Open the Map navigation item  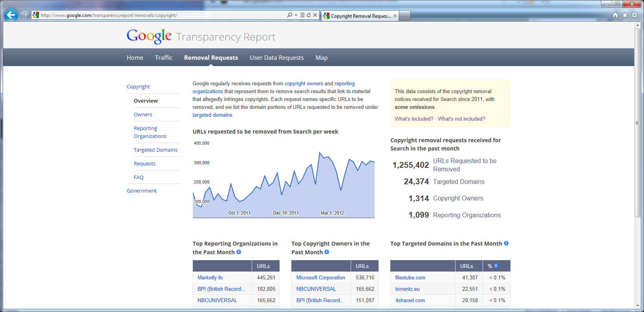pyautogui.click(x=322, y=57)
